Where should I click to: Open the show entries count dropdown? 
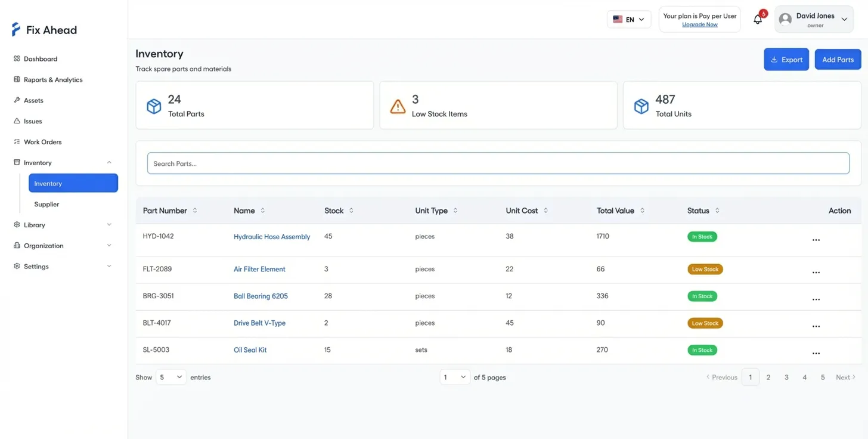pos(170,377)
